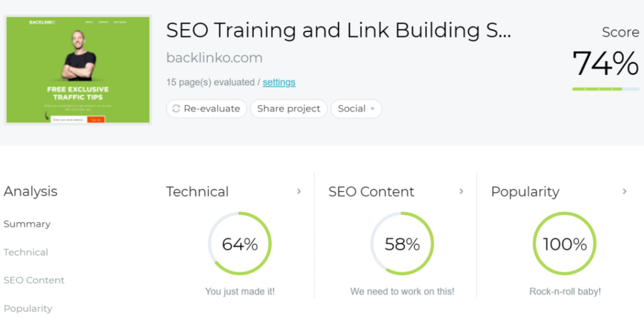Click the SEO Training page title
644x319 pixels.
click(x=339, y=30)
